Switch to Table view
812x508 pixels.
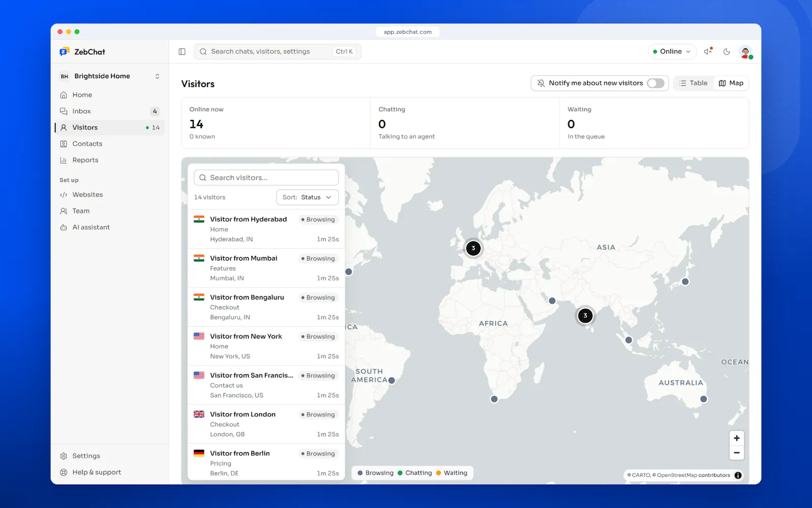coord(693,83)
